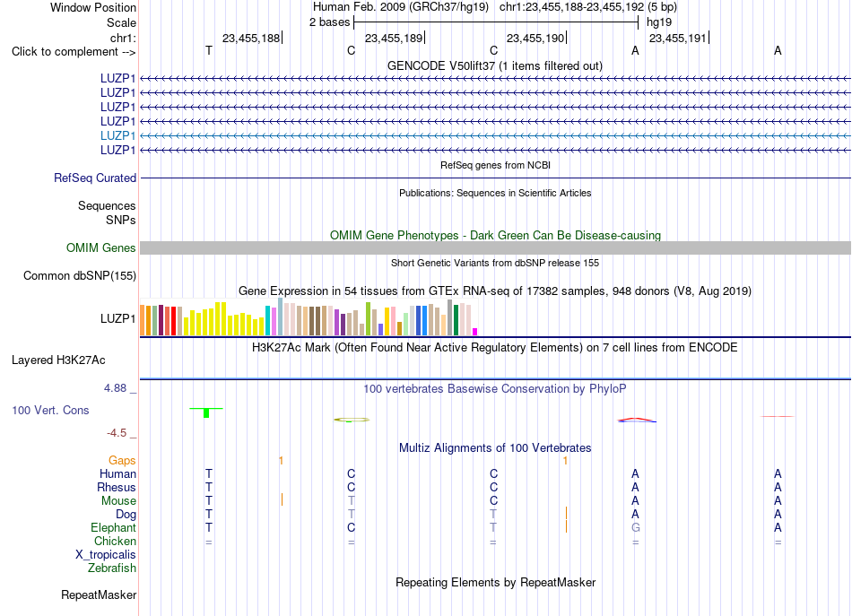Open the GENCODE V50lift37 track title
852x616 pixels.
(495, 65)
